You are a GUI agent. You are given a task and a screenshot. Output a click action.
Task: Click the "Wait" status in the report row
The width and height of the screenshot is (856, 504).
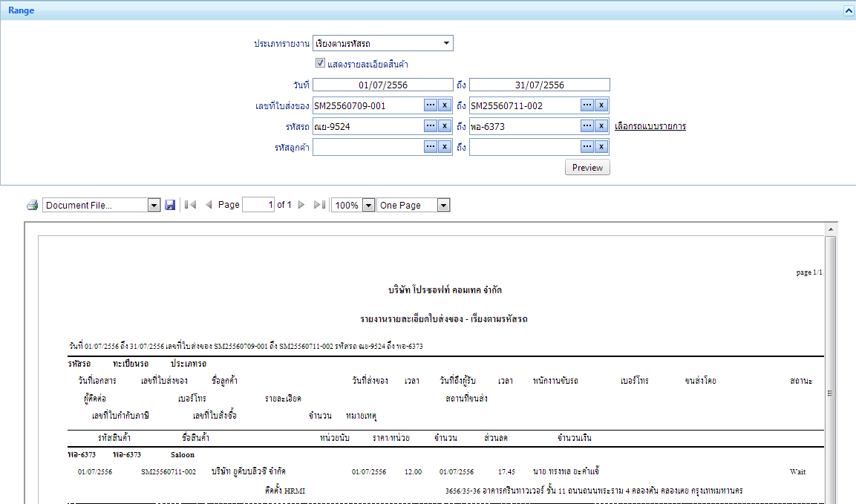(x=797, y=471)
